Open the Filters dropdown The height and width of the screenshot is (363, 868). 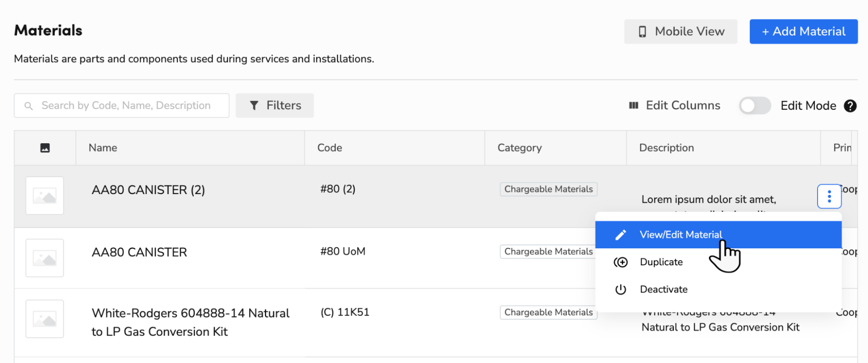tap(274, 106)
